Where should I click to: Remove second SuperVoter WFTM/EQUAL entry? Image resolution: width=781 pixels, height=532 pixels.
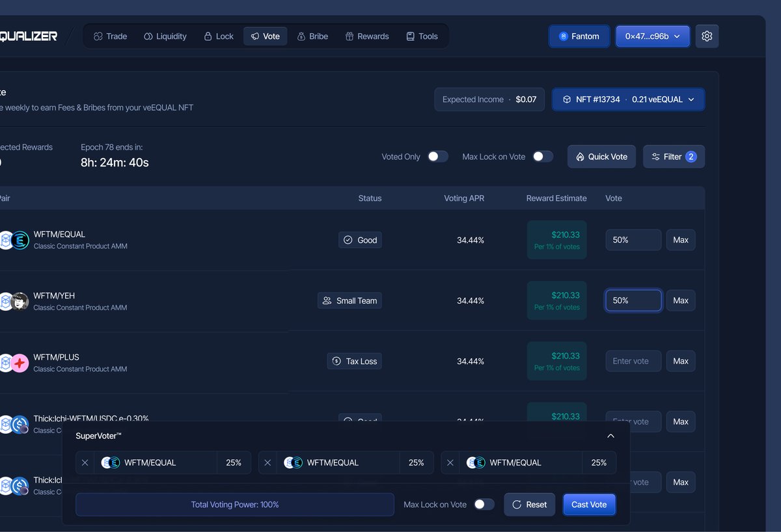click(x=267, y=462)
